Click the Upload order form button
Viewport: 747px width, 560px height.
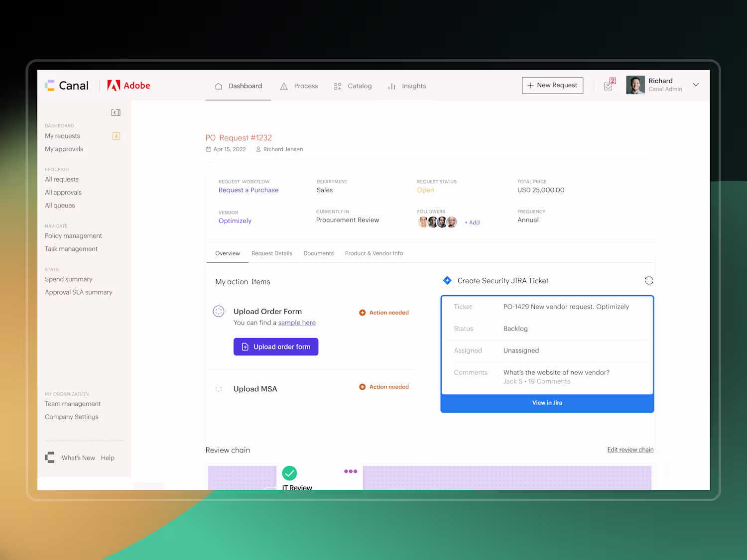coord(276,347)
